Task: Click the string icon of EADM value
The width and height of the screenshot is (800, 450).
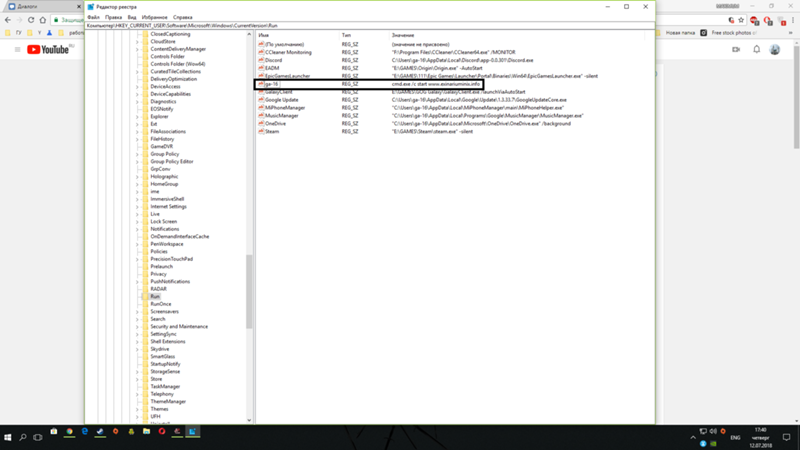Action: pyautogui.click(x=261, y=68)
